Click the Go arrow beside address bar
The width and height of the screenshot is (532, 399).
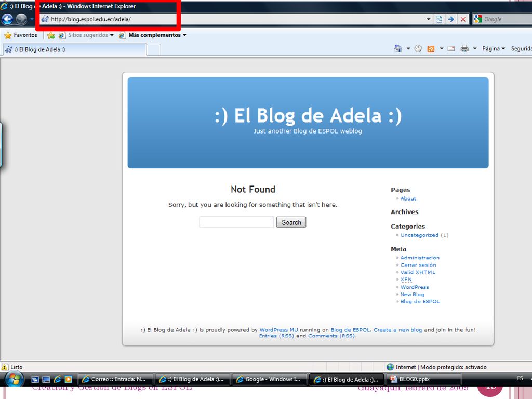(x=451, y=19)
